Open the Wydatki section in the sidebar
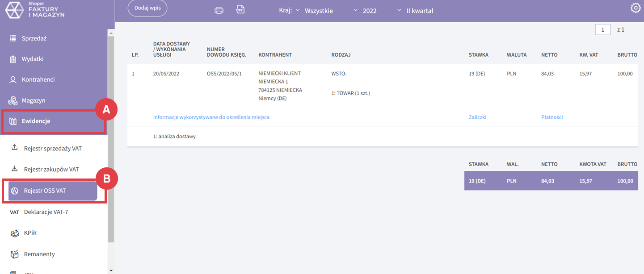Screen dimensions: 644x274 (33, 59)
